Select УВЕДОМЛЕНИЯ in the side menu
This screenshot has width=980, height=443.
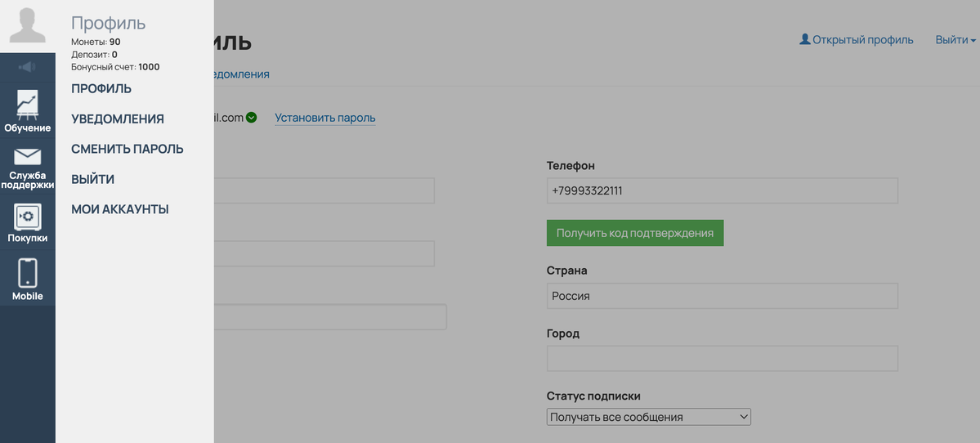118,119
